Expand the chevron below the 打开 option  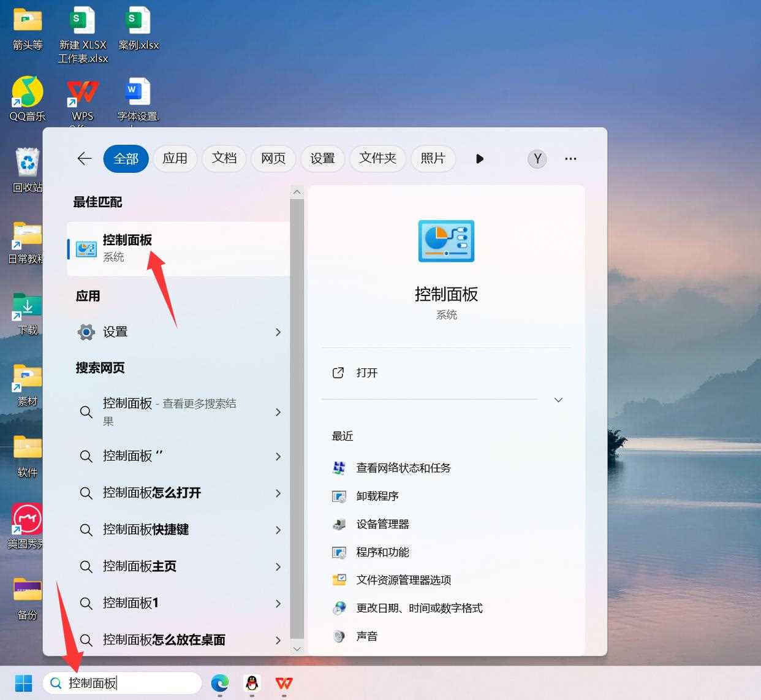558,400
